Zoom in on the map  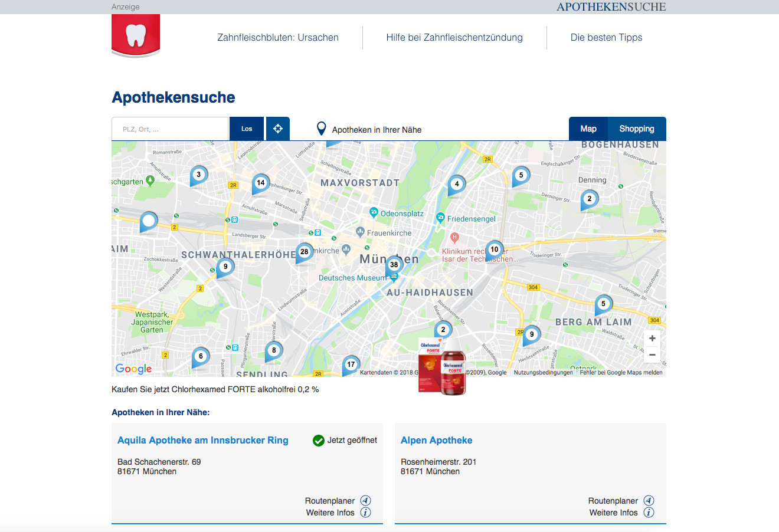(652, 339)
